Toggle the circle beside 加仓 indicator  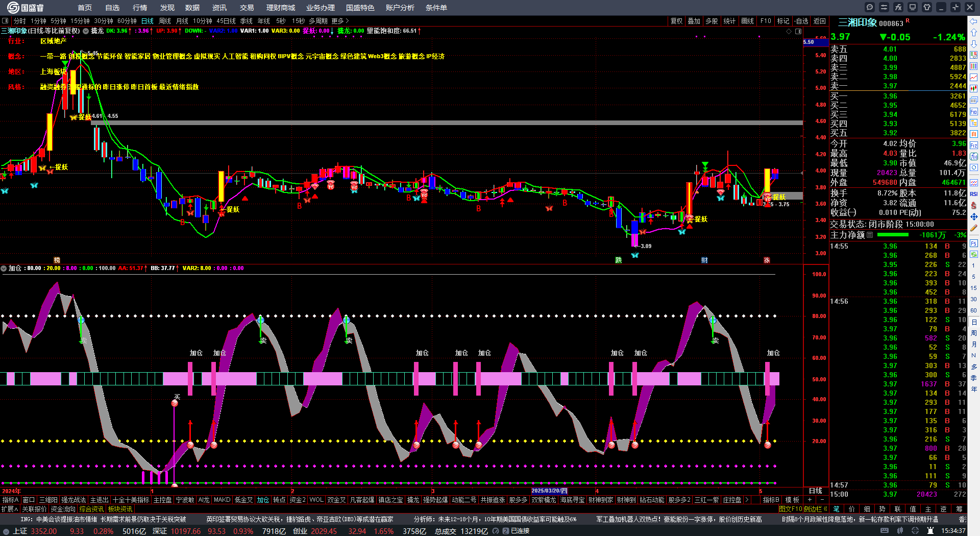point(4,268)
